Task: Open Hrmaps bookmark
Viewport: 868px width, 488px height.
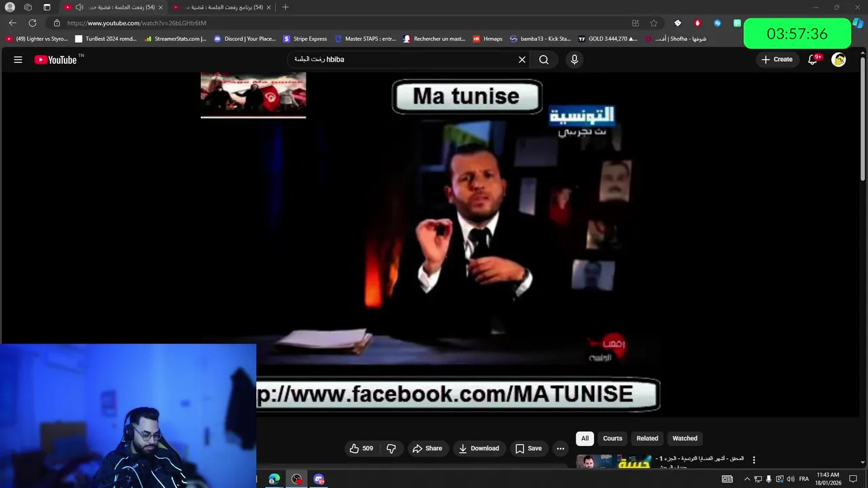Action: coord(488,39)
